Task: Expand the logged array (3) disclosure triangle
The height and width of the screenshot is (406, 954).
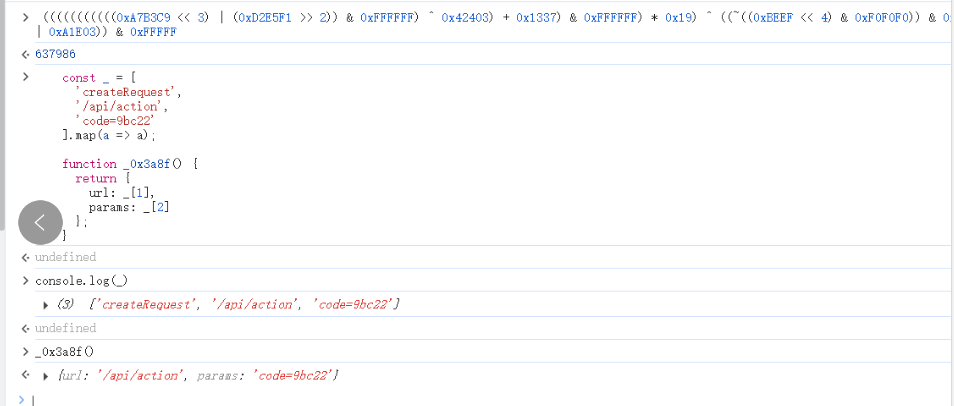Action: click(46, 306)
